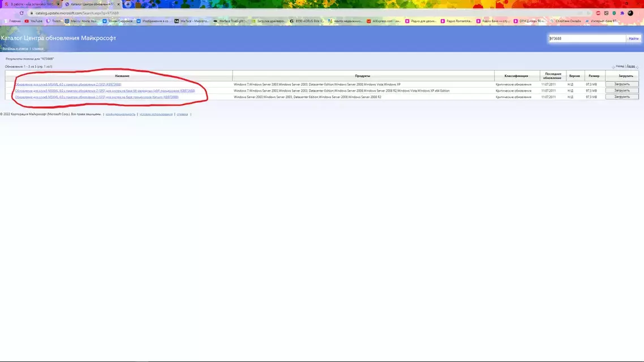The width and height of the screenshot is (644, 362).
Task: Open the Extensions puzzle-piece menu
Action: 622,13
